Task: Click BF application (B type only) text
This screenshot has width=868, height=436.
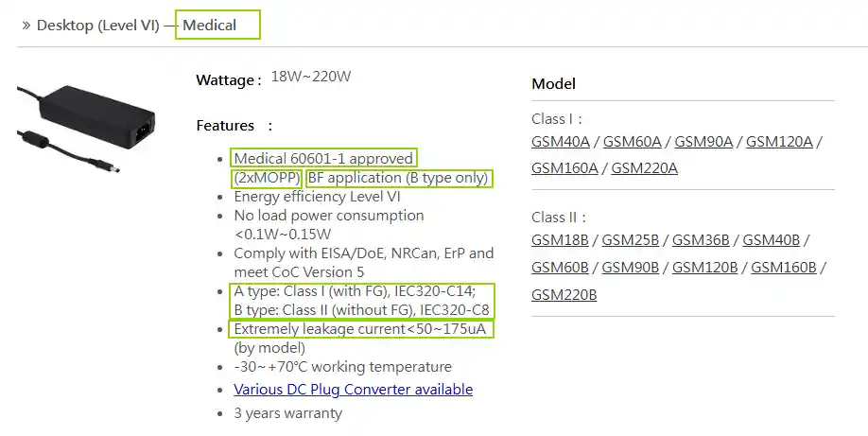Action: click(398, 178)
